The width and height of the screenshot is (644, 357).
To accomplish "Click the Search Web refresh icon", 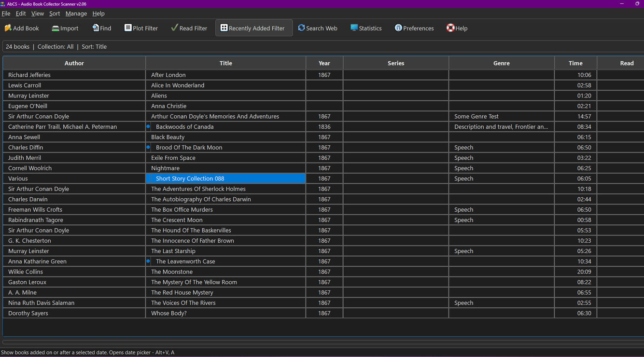I will click(301, 28).
